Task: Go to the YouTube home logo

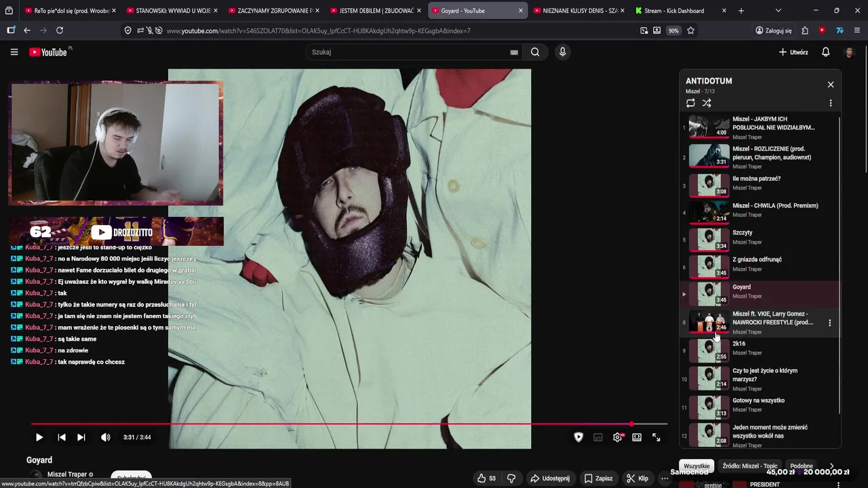Action: [x=48, y=52]
